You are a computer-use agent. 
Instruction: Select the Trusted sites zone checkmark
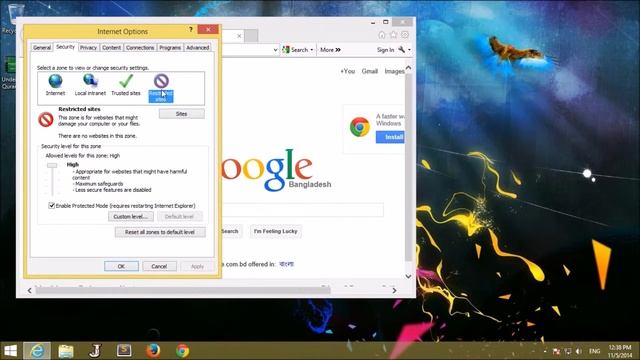click(126, 81)
